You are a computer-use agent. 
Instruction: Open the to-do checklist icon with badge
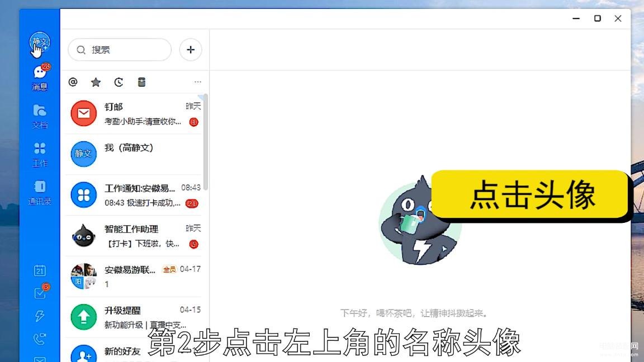coord(41,292)
